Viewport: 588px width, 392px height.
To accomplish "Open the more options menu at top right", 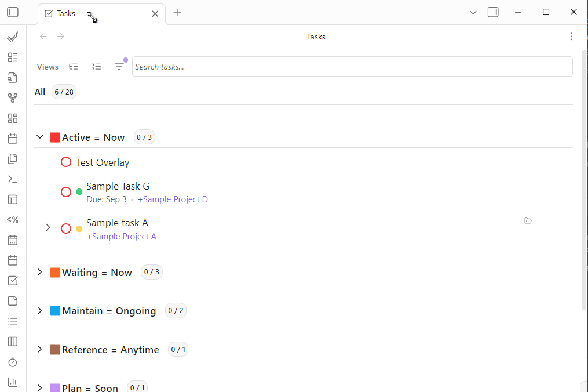I will click(572, 36).
